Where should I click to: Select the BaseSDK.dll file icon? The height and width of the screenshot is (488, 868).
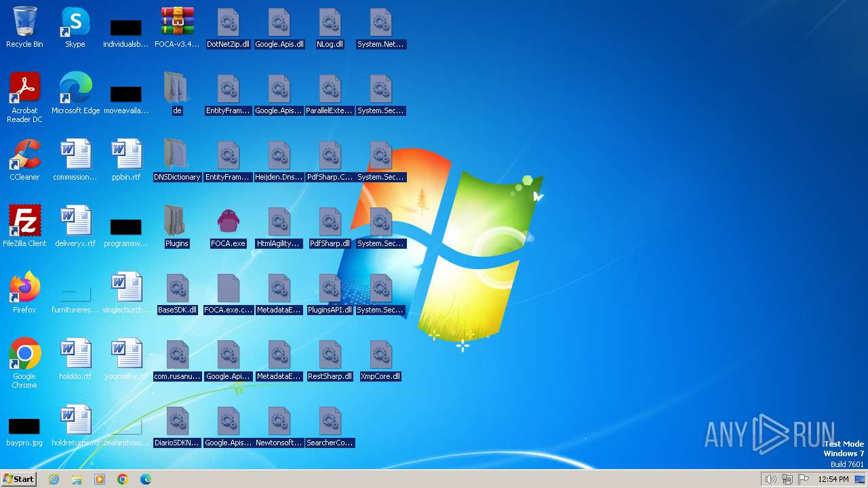pos(177,293)
